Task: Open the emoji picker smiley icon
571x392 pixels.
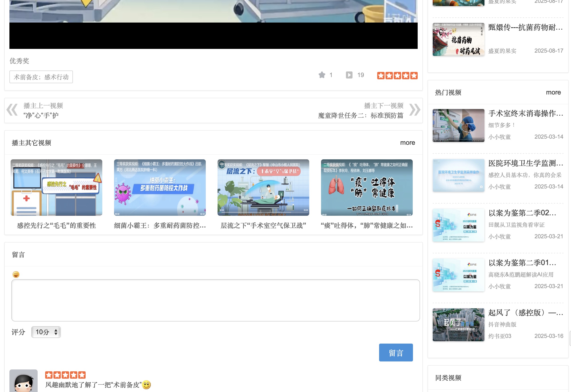Action: click(16, 274)
